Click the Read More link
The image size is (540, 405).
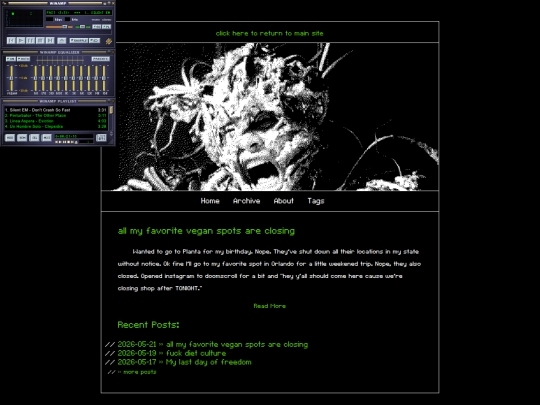[269, 306]
